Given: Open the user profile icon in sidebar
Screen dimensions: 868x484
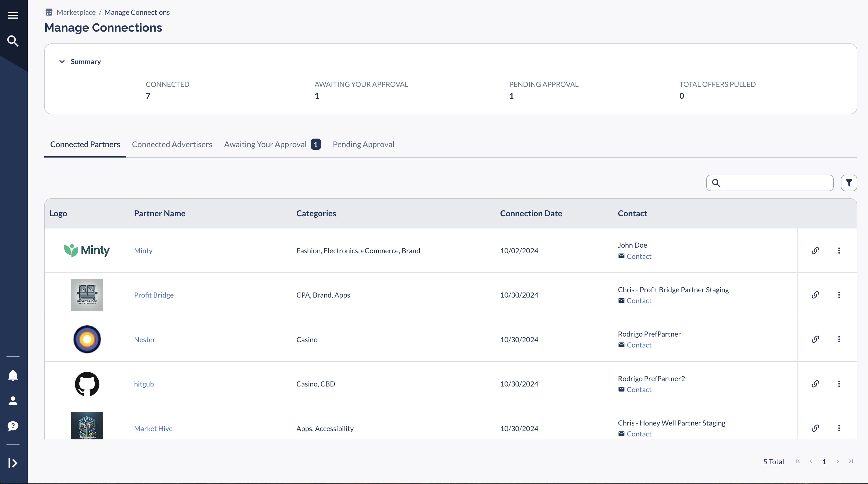Looking at the screenshot, I should click(x=13, y=401).
